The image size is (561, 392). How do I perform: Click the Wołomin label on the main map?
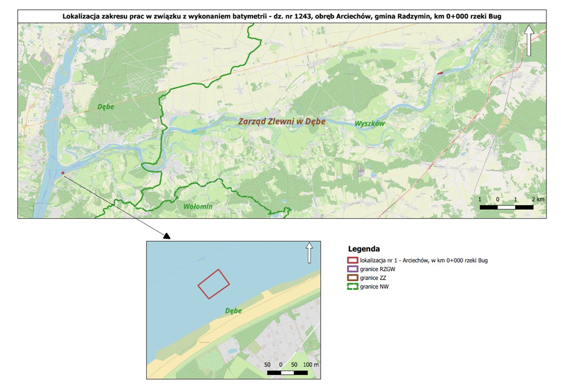click(x=199, y=207)
